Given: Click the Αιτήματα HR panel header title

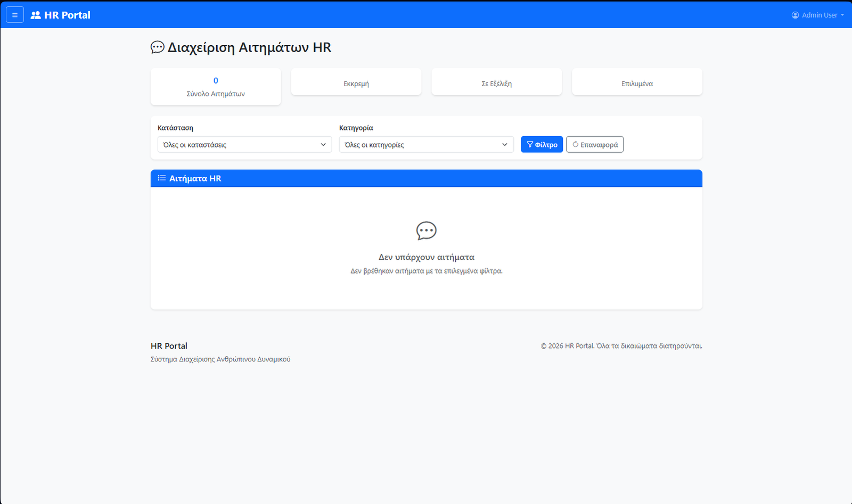Looking at the screenshot, I should click(195, 178).
